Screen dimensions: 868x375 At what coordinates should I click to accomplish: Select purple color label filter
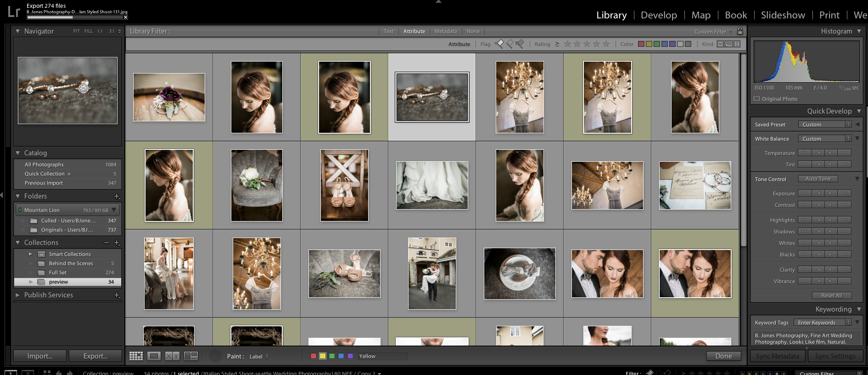672,44
